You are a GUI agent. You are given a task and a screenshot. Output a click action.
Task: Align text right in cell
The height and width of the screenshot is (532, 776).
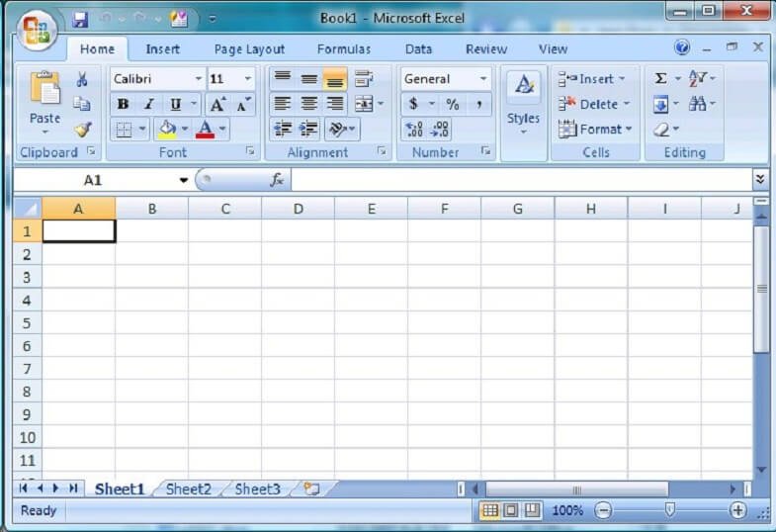click(x=335, y=104)
